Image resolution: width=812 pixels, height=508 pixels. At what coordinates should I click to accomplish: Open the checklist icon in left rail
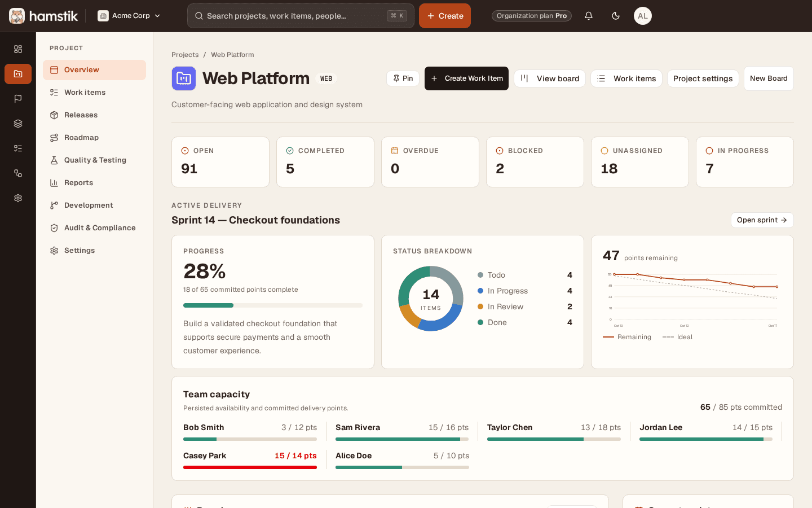pos(18,148)
